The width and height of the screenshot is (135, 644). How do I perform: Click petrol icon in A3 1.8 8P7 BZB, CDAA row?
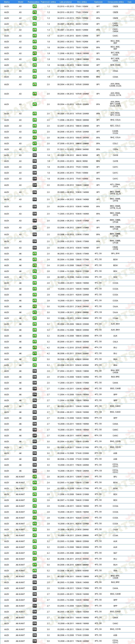tap(35, 65)
